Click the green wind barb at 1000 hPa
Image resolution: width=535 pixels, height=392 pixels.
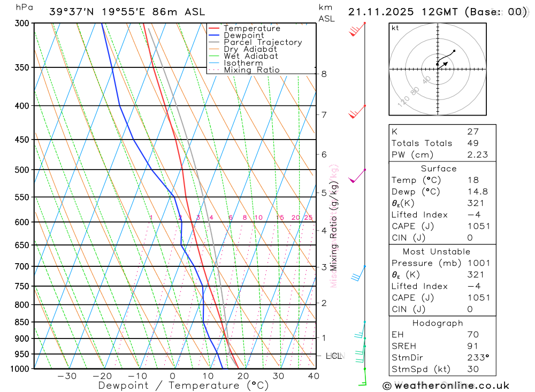click(x=362, y=377)
